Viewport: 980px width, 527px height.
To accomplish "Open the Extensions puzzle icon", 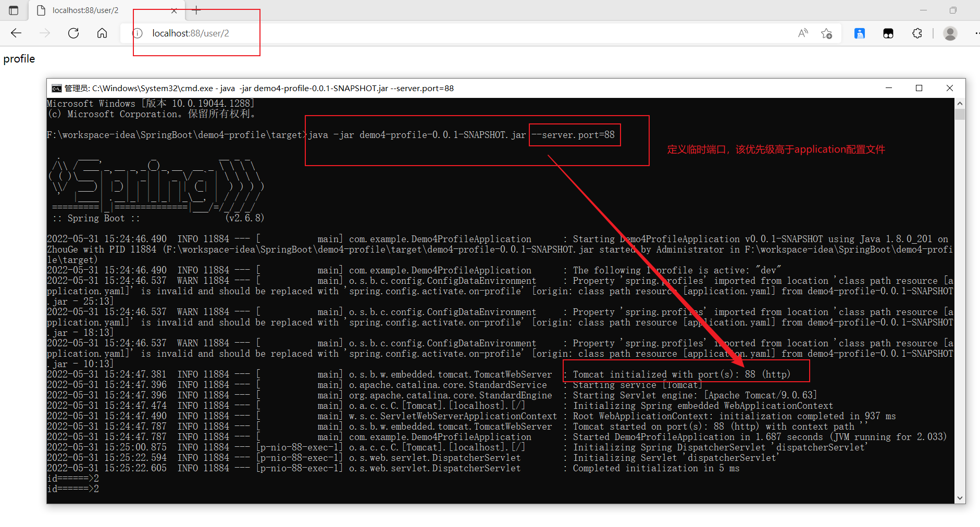I will click(x=917, y=33).
